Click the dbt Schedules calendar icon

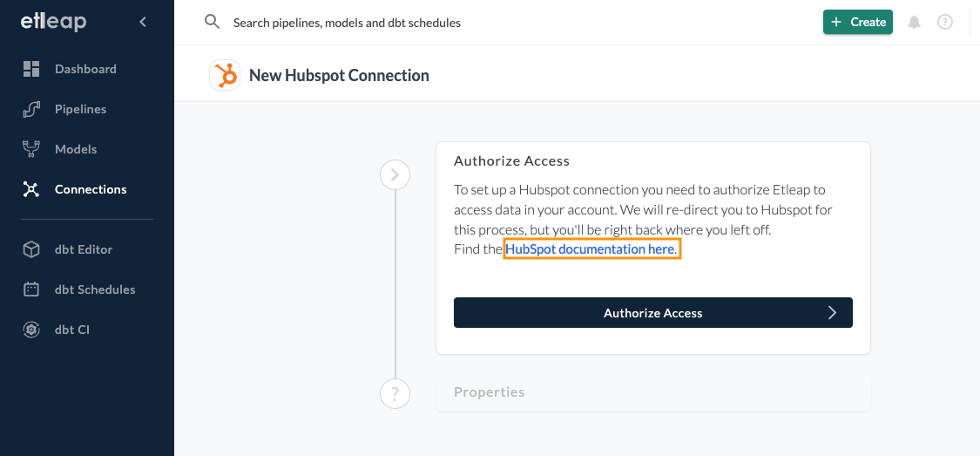tap(31, 289)
